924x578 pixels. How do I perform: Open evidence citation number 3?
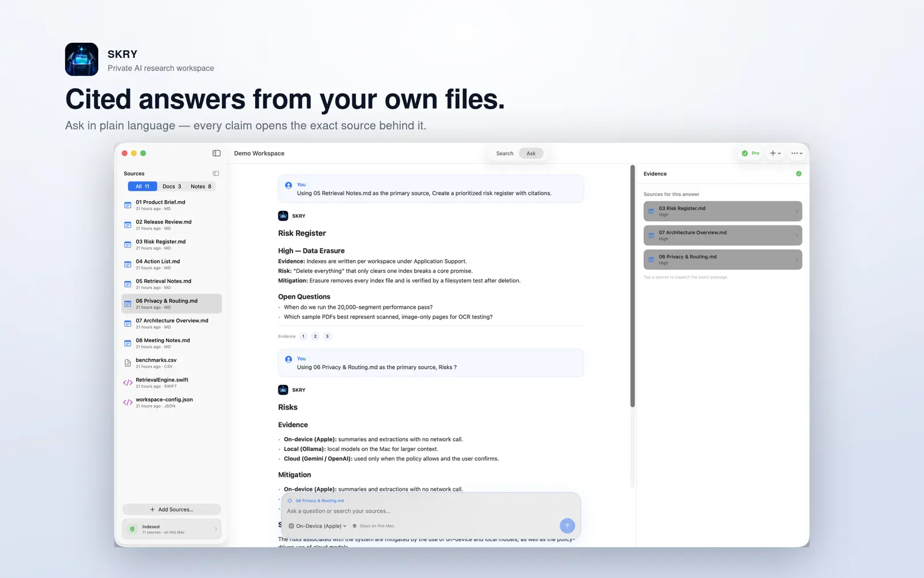(x=327, y=336)
